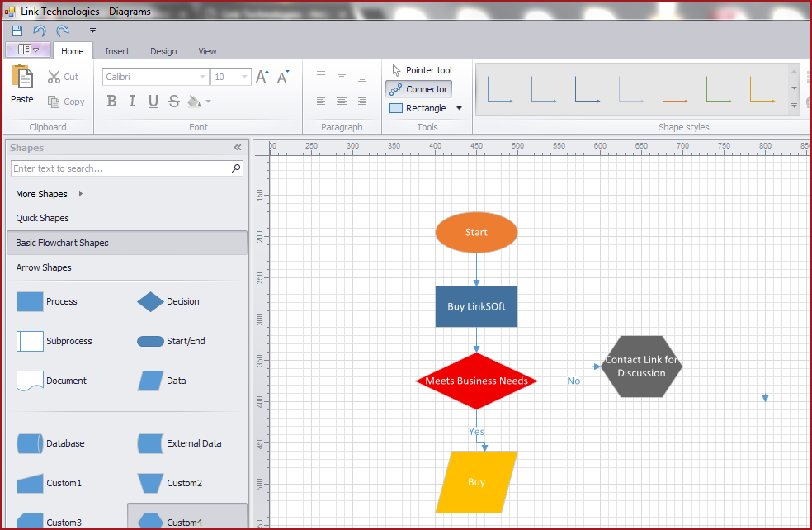The image size is (812, 530).
Task: Click the Paste button
Action: [x=22, y=84]
